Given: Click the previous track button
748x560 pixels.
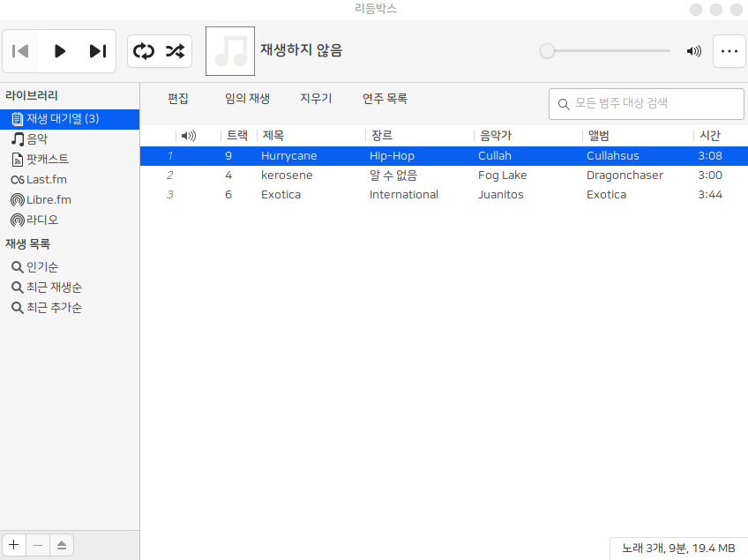Looking at the screenshot, I should click(21, 51).
